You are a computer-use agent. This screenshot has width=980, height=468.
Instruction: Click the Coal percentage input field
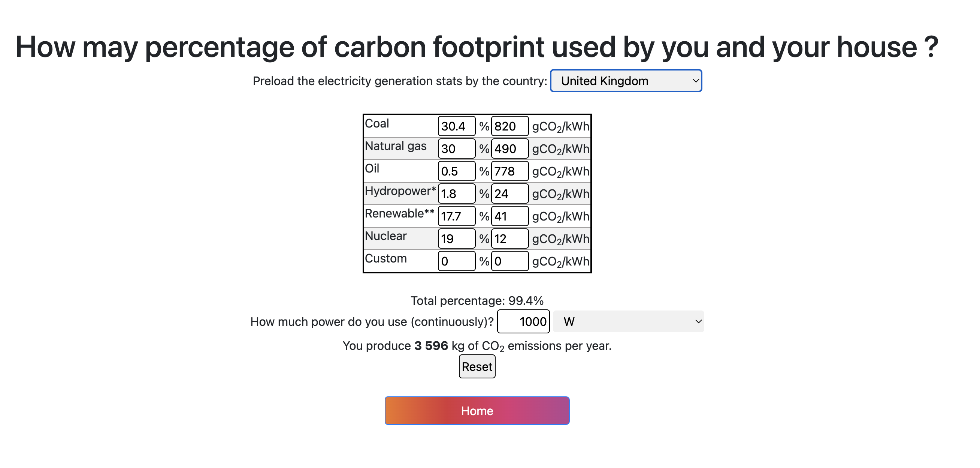pyautogui.click(x=456, y=126)
